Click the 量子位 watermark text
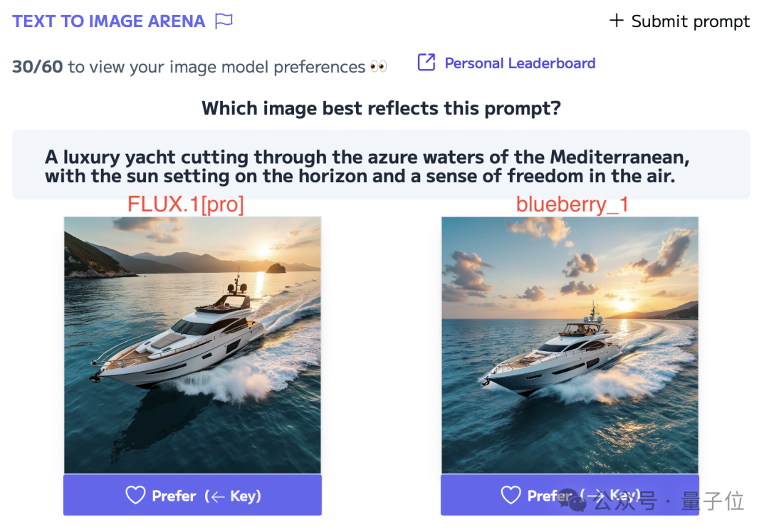Viewport: 769px width, 532px height. 713,501
